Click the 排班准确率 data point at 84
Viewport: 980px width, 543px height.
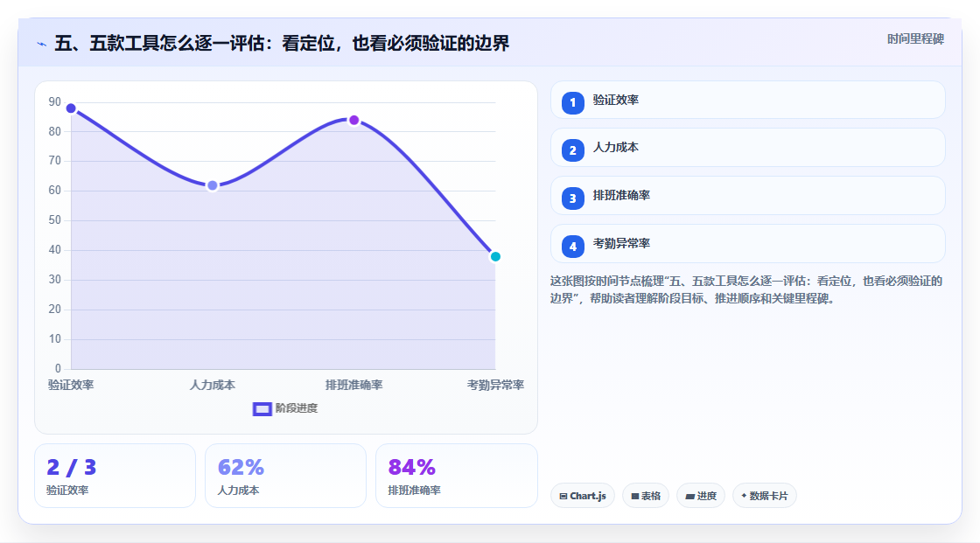(x=353, y=120)
